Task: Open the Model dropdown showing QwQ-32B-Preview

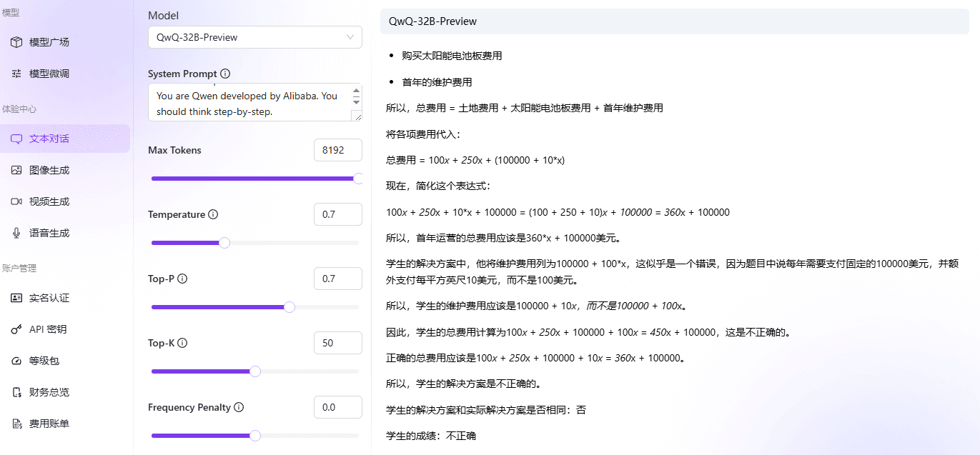Action: (x=254, y=37)
